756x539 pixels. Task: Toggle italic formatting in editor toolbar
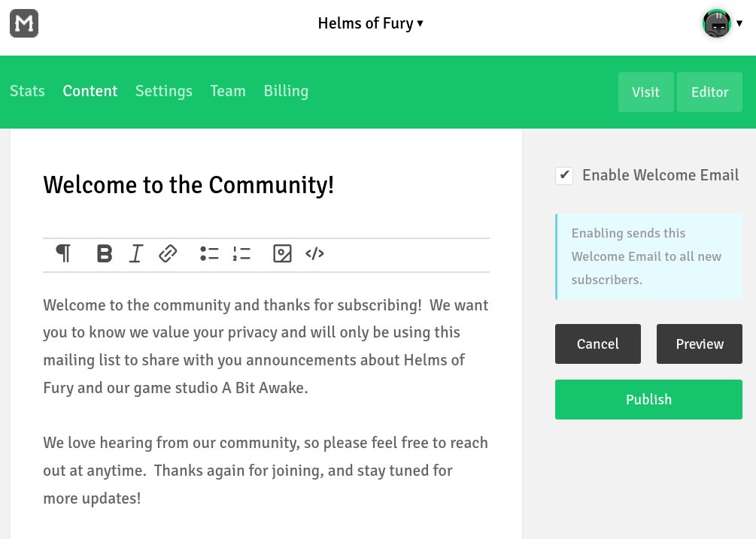(x=136, y=253)
